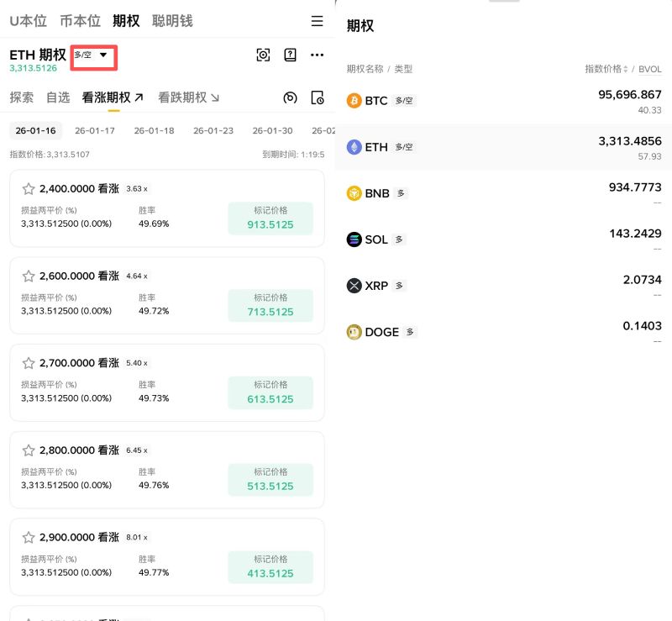Click the 3.63 x leverage tag
Image resolution: width=672 pixels, height=621 pixels.
(137, 189)
